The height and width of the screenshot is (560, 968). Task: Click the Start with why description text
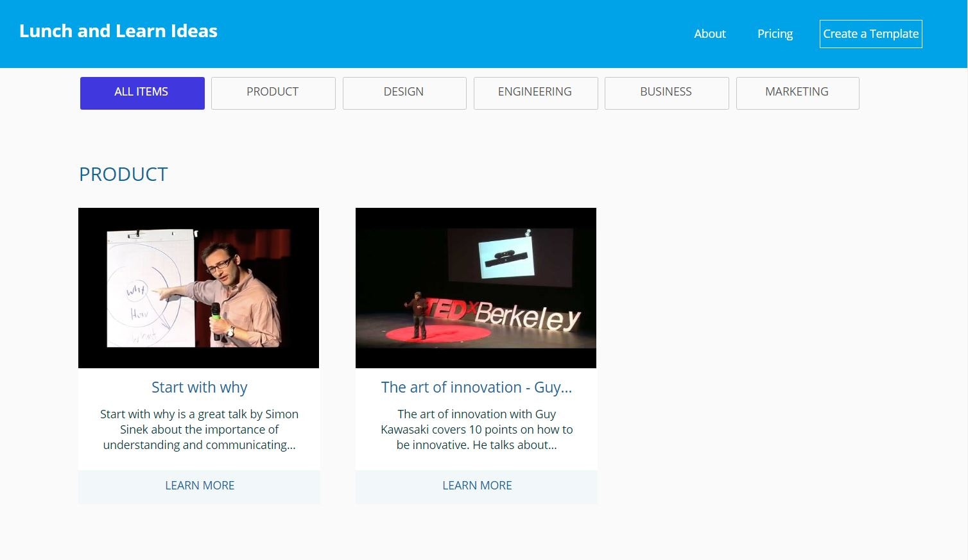[x=199, y=429]
